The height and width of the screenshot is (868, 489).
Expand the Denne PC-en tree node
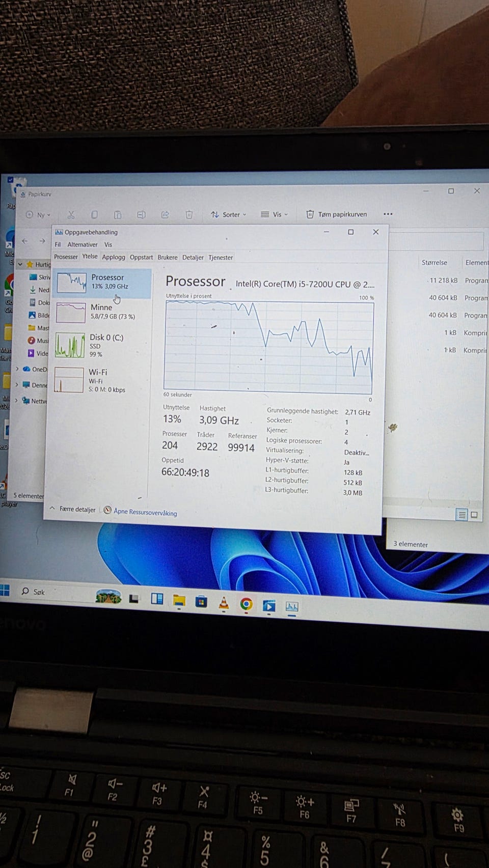click(x=17, y=385)
